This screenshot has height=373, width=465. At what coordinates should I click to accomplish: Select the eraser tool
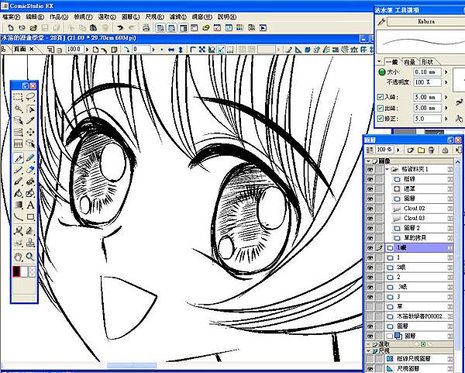coord(30,170)
